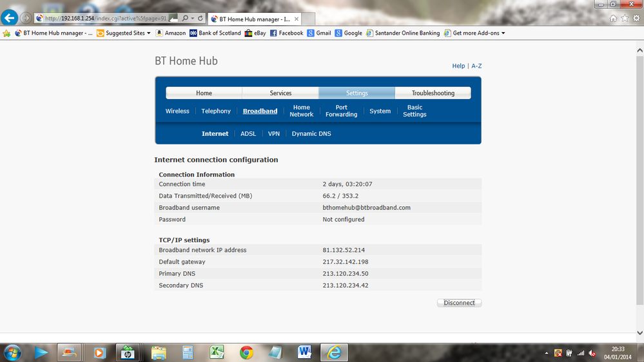Select the primary DNS value 213.120.234.50
The width and height of the screenshot is (644, 362).
(x=346, y=274)
